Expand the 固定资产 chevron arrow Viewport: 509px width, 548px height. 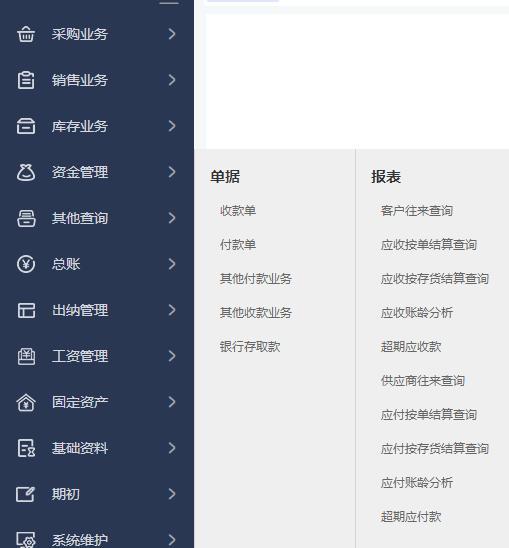172,402
